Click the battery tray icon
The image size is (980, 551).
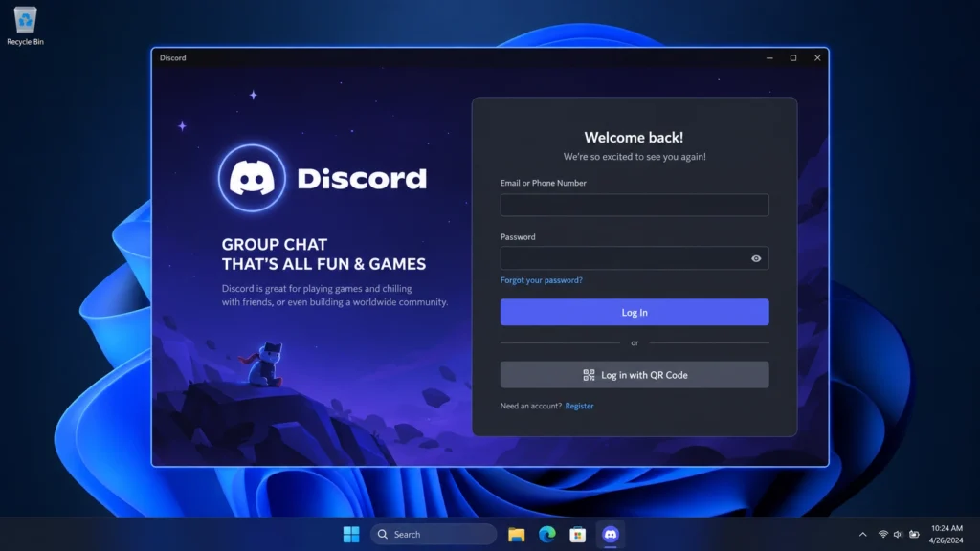914,534
